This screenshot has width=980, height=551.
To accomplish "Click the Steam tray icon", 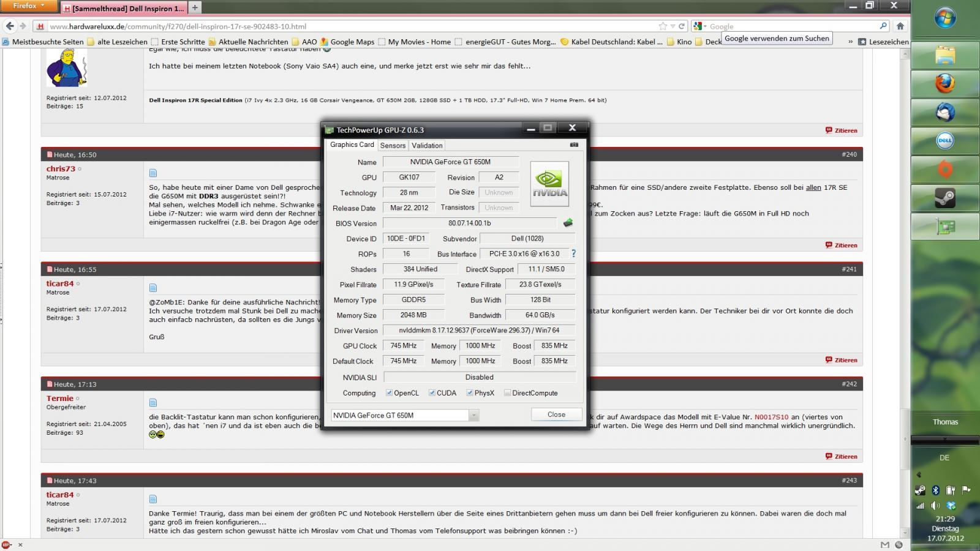I will point(920,490).
